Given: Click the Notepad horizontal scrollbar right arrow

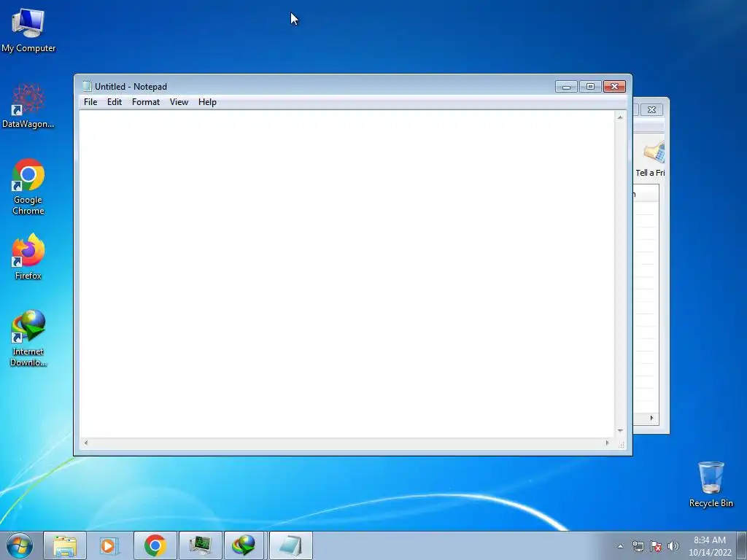Looking at the screenshot, I should (x=608, y=443).
